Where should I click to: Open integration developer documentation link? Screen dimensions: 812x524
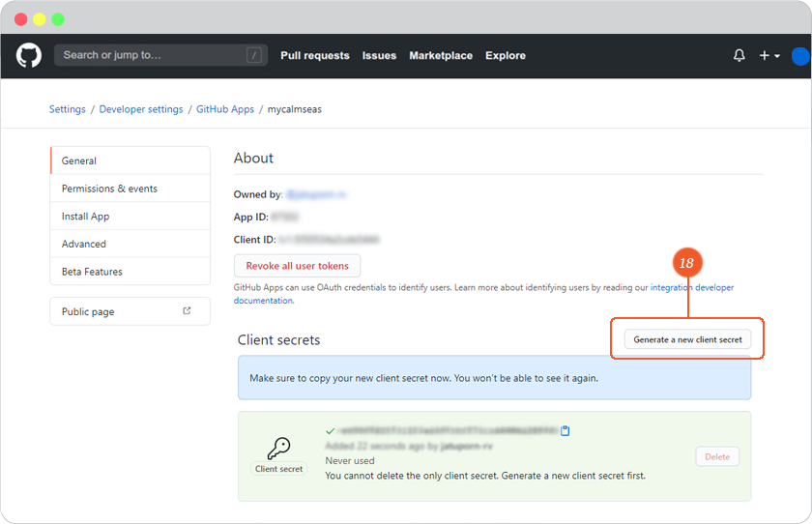coord(692,287)
